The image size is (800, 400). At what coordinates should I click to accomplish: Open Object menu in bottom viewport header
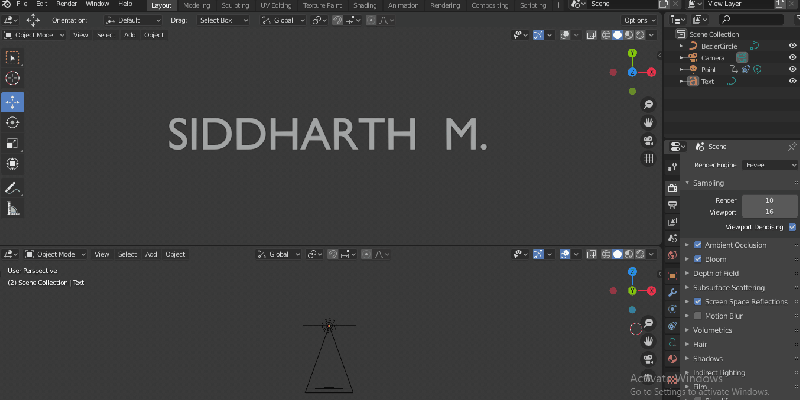coord(175,254)
